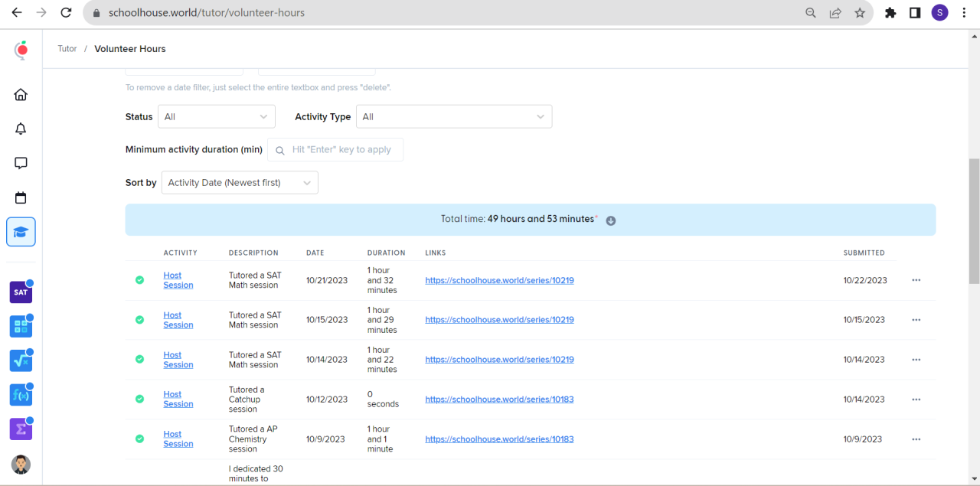The image size is (980, 486).
Task: Click Host Session link for 10/9/2023
Action: point(178,439)
